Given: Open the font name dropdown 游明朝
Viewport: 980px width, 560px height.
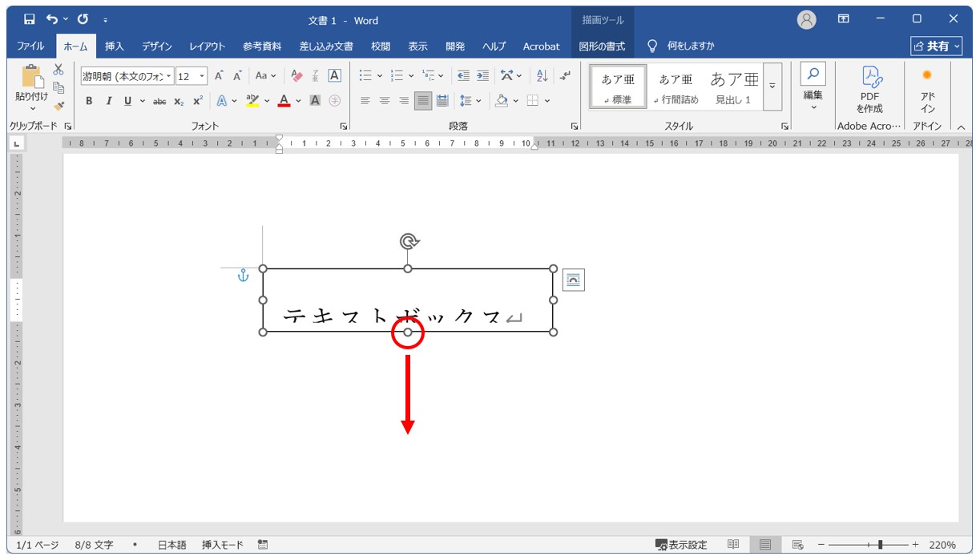Looking at the screenshot, I should point(169,76).
